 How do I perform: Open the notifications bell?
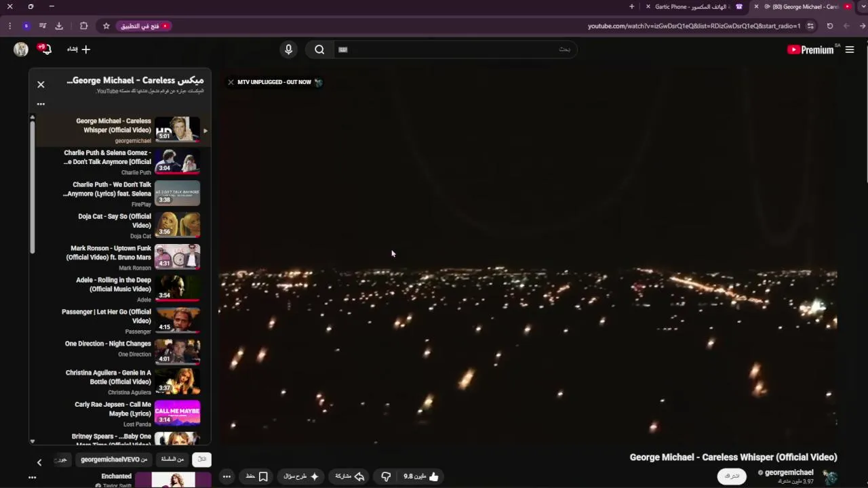(x=45, y=49)
